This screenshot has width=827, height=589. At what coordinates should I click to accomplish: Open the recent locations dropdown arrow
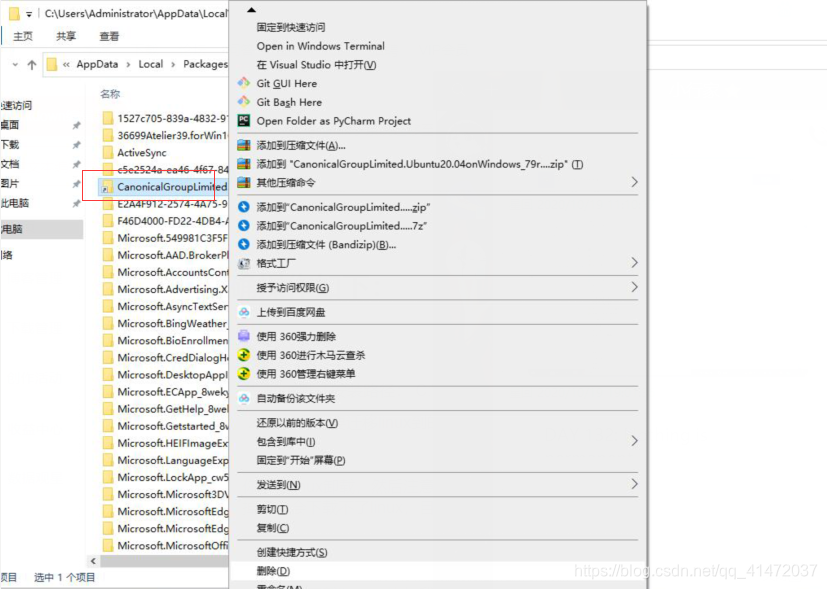click(15, 64)
